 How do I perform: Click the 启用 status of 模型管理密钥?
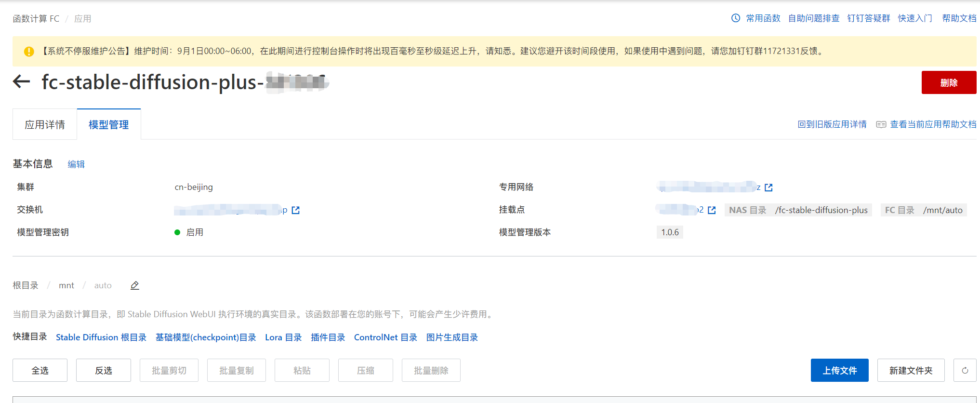tap(189, 232)
